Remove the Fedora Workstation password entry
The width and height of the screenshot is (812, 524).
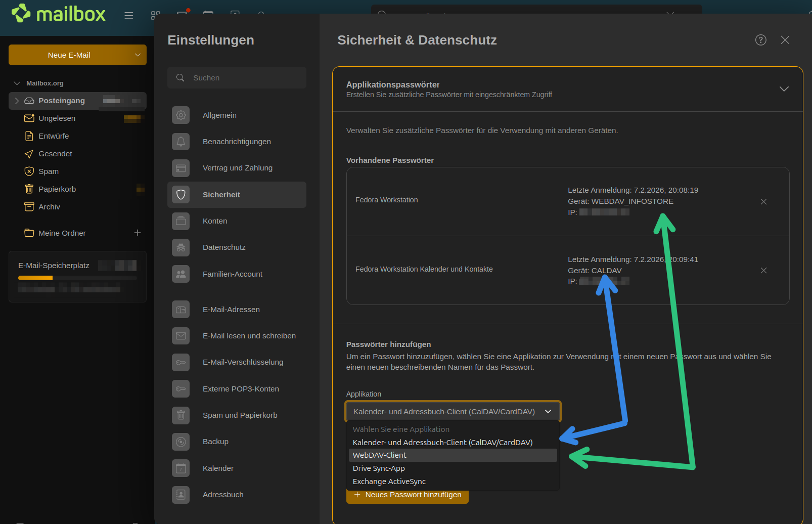(763, 202)
